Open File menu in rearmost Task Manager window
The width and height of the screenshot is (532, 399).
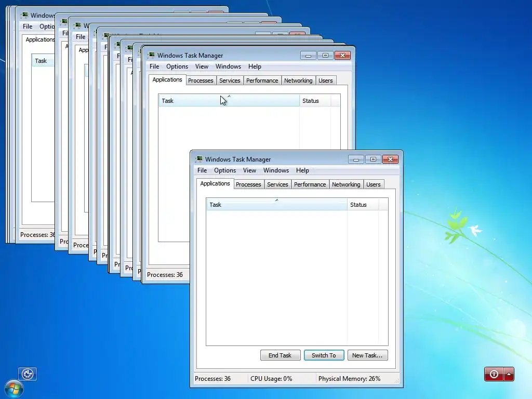point(28,26)
